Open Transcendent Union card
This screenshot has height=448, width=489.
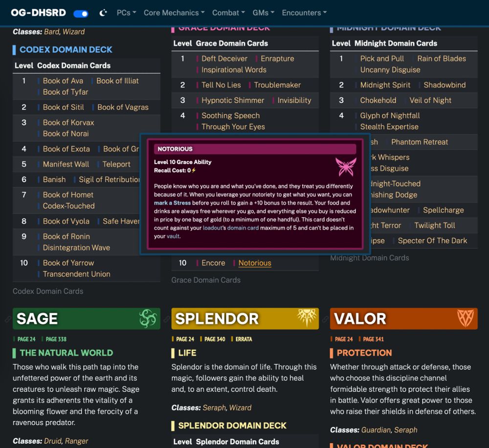(x=76, y=274)
